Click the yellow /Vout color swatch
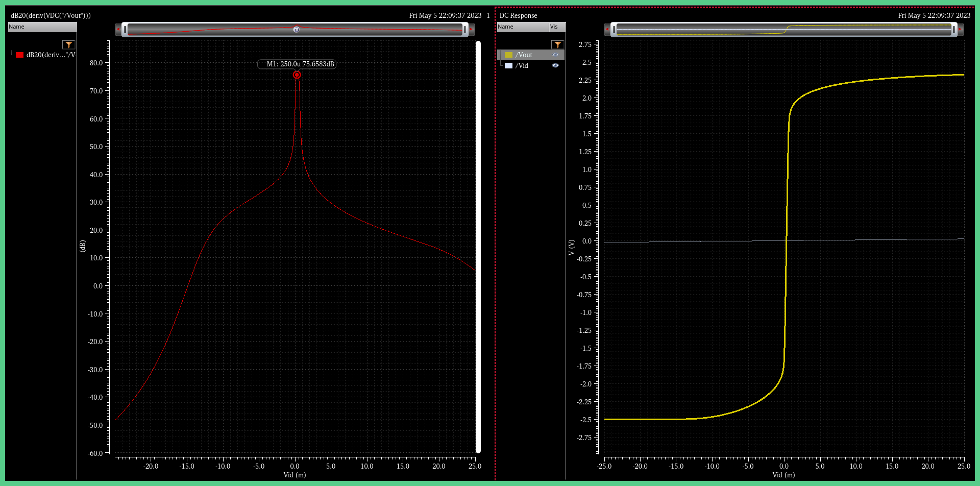980x486 pixels. (508, 55)
